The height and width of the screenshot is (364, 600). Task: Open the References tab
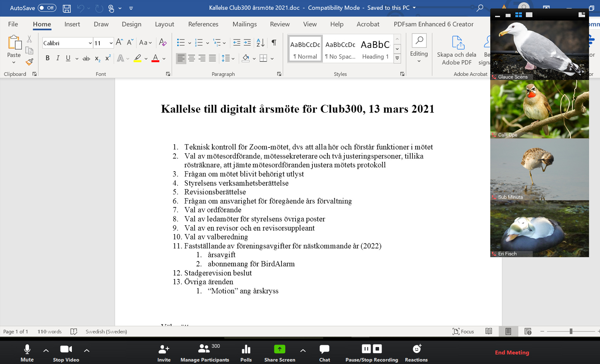[203, 24]
